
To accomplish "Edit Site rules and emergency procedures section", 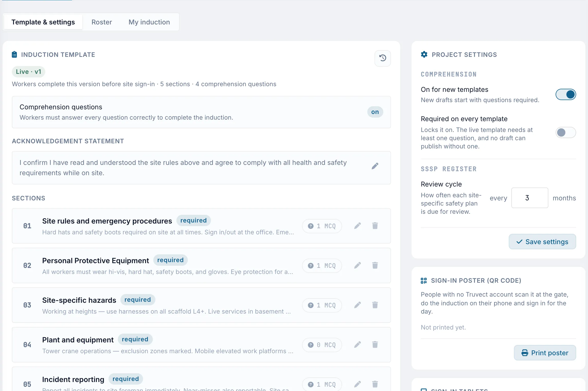I will 358,226.
